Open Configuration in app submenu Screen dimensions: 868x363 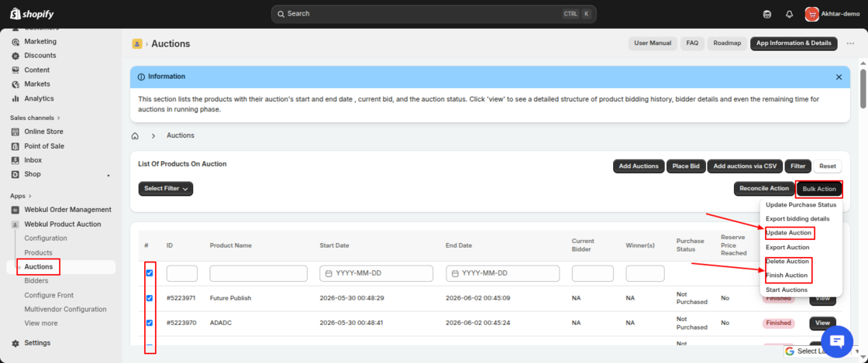pos(46,238)
